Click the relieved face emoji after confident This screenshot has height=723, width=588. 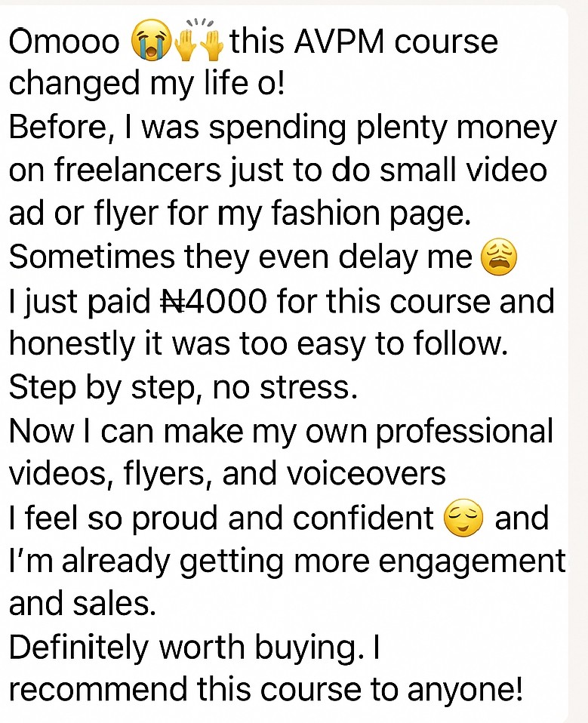(x=463, y=518)
